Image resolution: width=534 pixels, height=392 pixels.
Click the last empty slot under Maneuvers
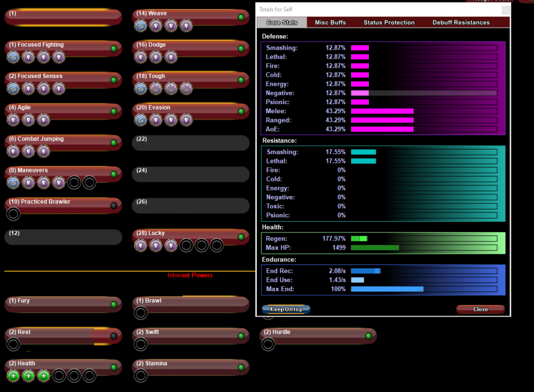89,183
